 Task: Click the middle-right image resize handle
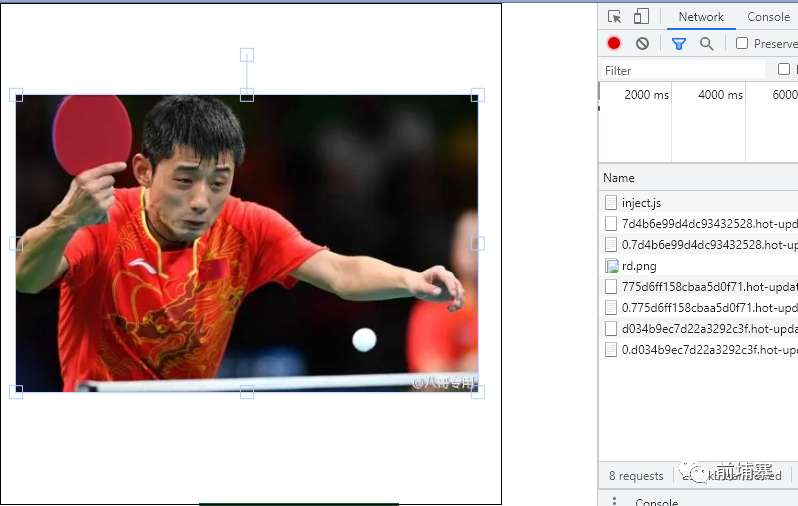(478, 243)
